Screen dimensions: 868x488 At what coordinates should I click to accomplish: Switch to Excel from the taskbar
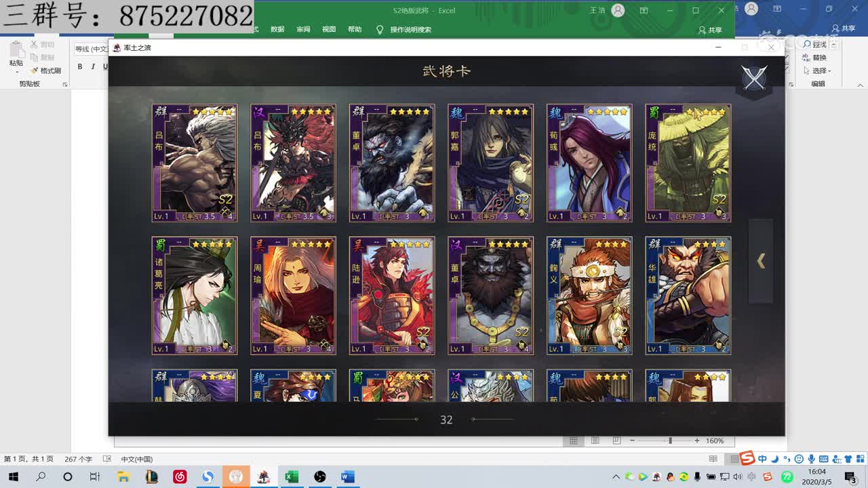tap(292, 477)
